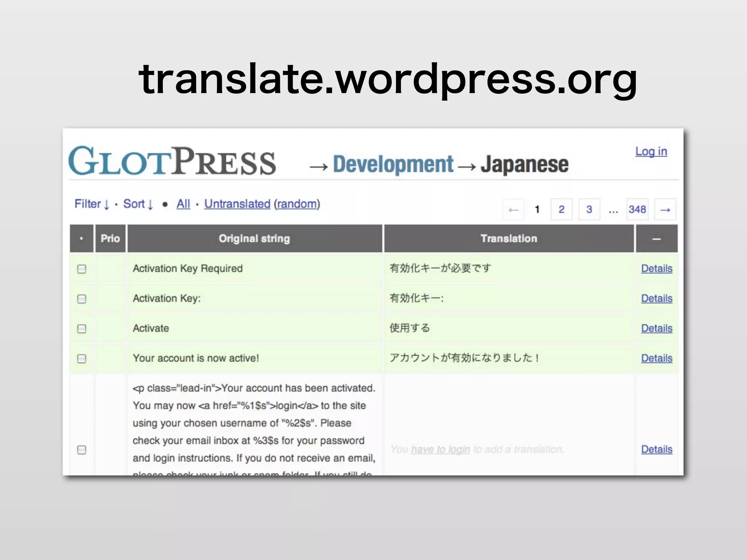This screenshot has width=747, height=560.
Task: Select current page number 1
Action: [x=537, y=209]
